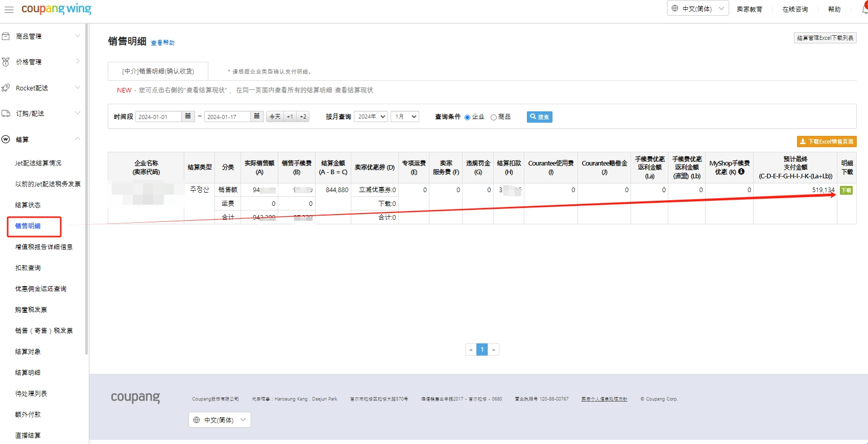
Task: Click the end date calendar icon
Action: (x=257, y=116)
